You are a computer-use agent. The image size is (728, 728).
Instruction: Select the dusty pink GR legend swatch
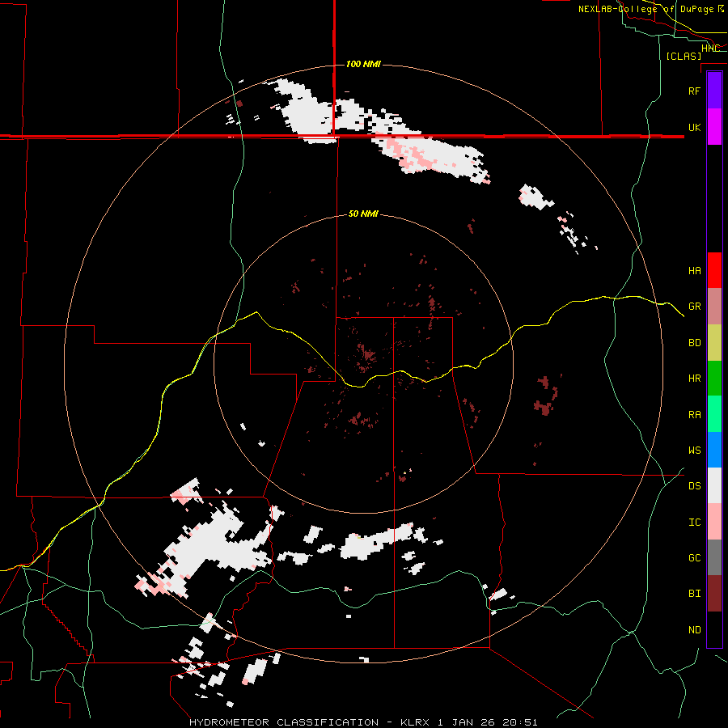[714, 307]
